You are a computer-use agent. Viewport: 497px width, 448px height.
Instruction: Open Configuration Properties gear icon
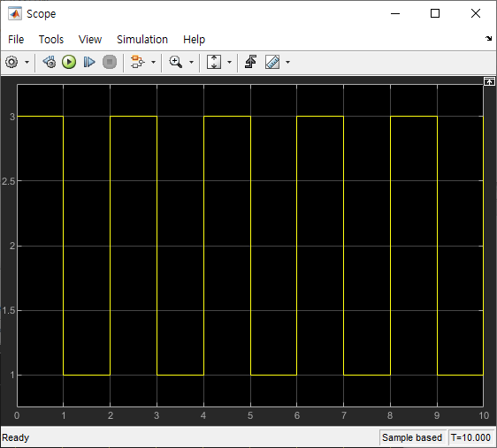(x=11, y=62)
